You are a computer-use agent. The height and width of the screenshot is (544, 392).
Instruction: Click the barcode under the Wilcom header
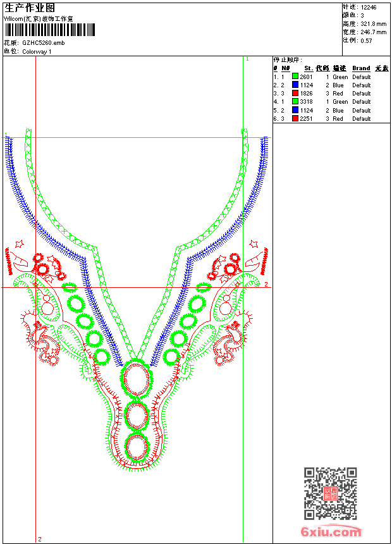click(x=50, y=30)
